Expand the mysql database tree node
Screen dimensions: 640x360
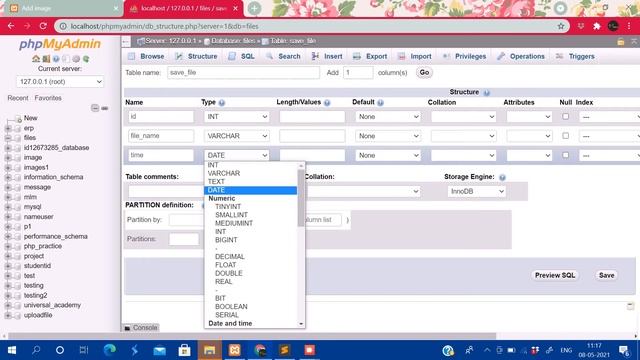tap(8, 207)
